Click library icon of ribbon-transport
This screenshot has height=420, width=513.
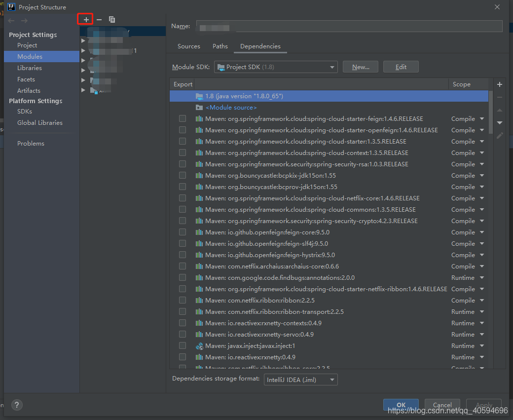point(199,311)
